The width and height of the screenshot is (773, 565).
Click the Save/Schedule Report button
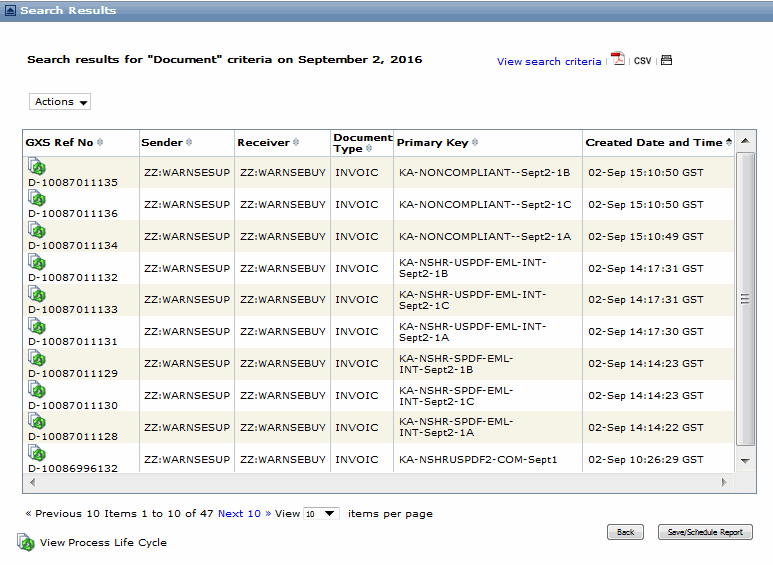tap(705, 532)
